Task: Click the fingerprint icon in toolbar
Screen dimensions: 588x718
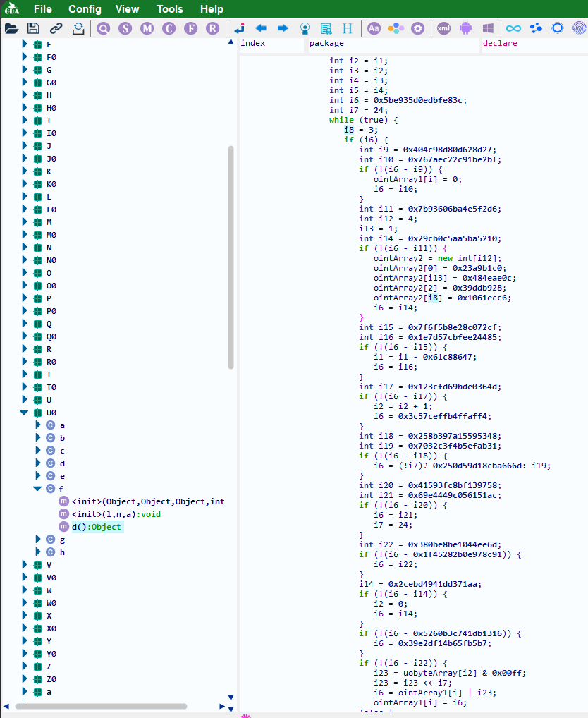Action: [579, 28]
